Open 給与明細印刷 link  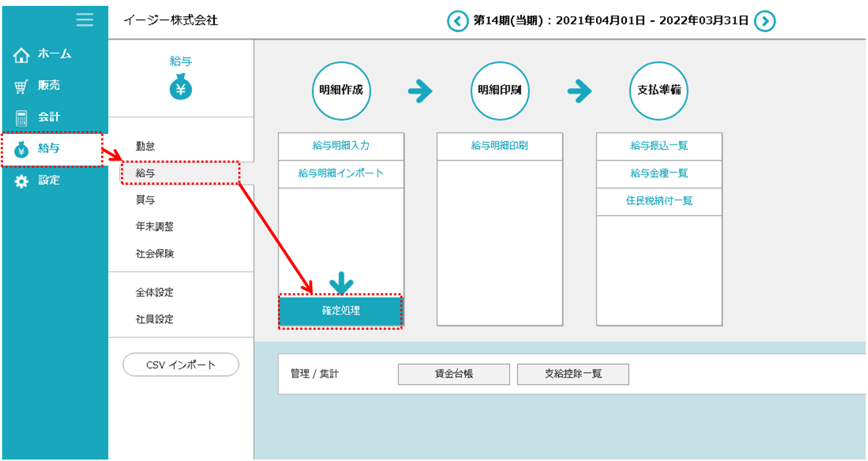[x=499, y=146]
